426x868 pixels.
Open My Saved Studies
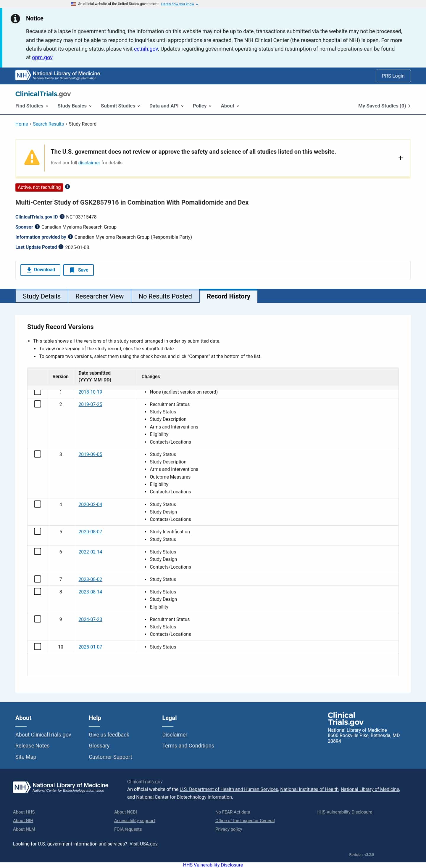click(x=384, y=106)
